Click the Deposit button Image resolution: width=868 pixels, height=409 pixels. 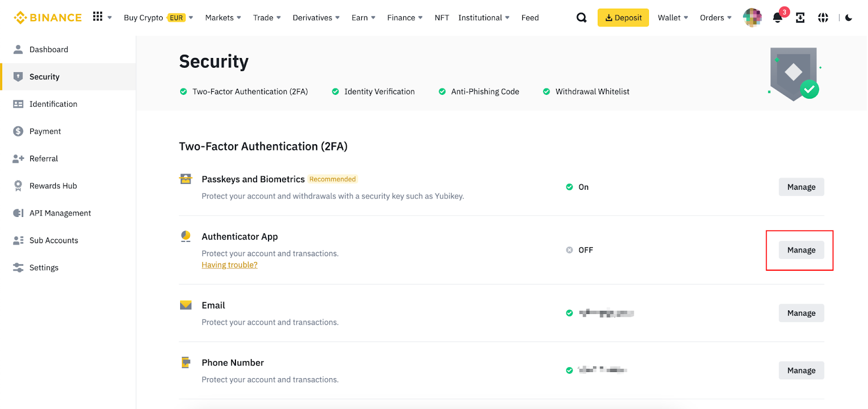(x=623, y=18)
